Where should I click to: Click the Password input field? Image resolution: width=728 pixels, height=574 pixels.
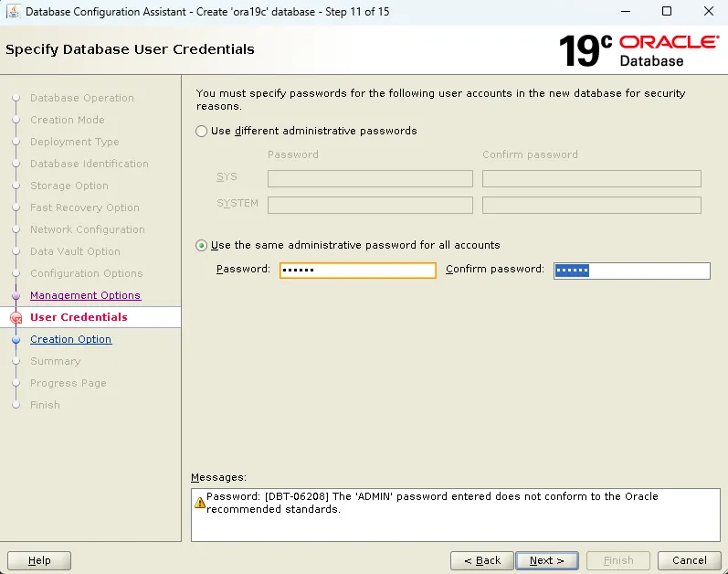coord(357,271)
